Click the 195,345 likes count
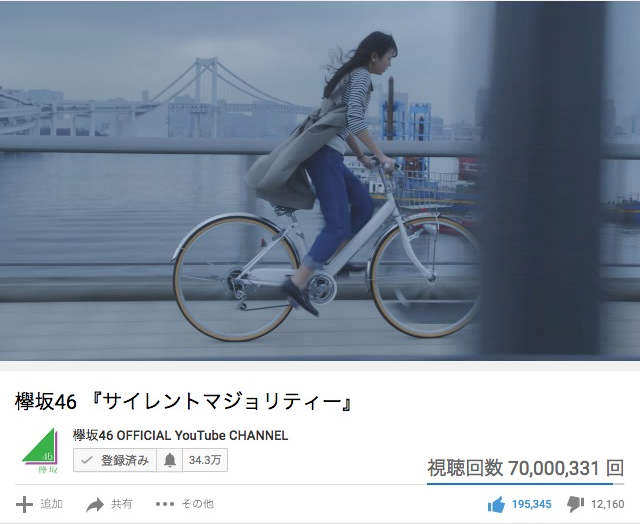The image size is (640, 524). pos(531,504)
